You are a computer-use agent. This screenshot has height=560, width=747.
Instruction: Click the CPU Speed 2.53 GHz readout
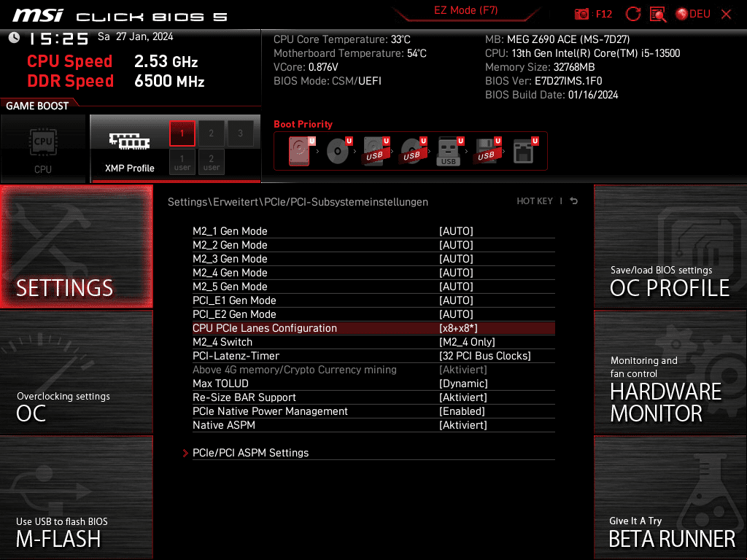tap(112, 61)
